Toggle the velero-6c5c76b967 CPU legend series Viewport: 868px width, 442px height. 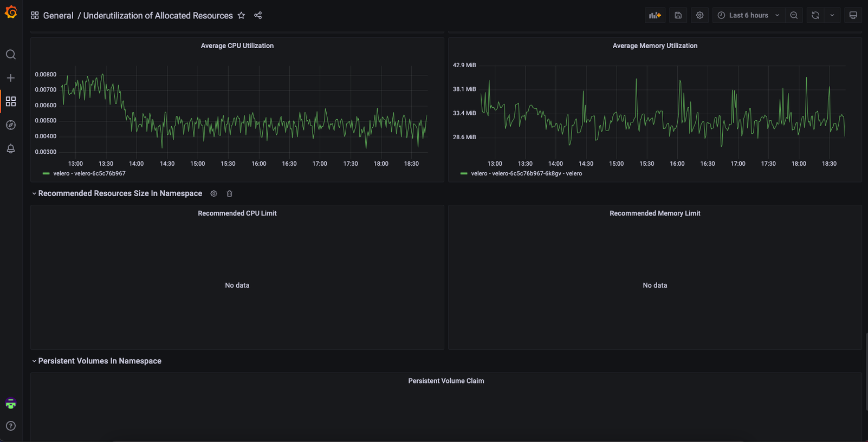pos(89,174)
